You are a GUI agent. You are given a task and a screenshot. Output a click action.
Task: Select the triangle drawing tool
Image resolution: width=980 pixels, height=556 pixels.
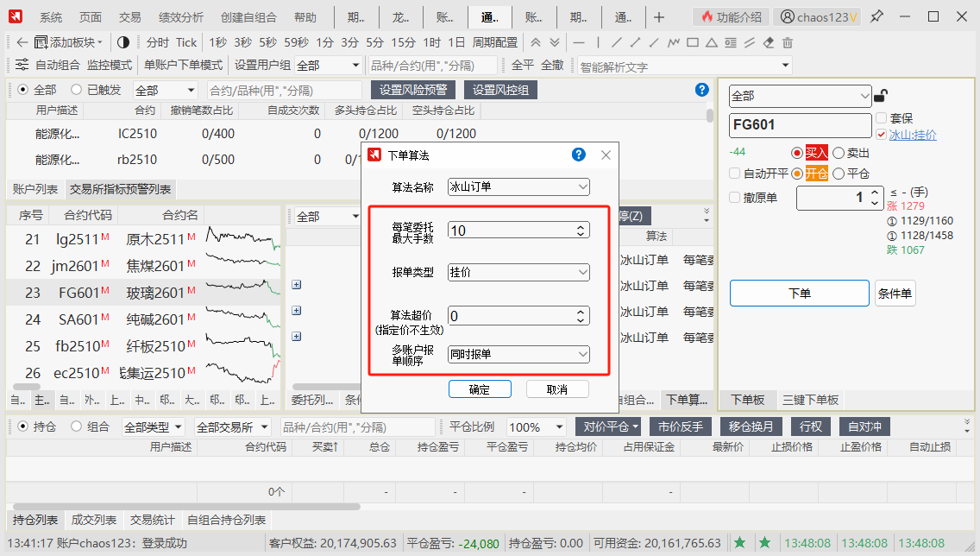click(712, 42)
